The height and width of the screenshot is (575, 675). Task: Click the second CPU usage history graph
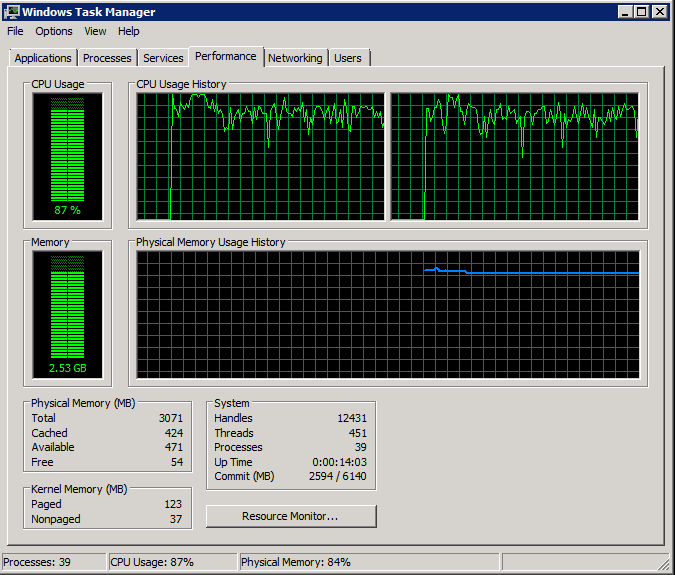point(514,157)
